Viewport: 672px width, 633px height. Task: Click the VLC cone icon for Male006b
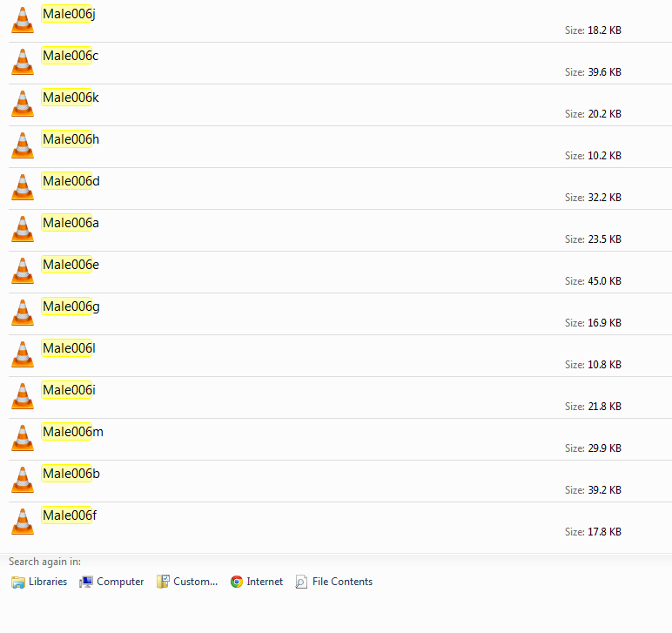coord(23,480)
